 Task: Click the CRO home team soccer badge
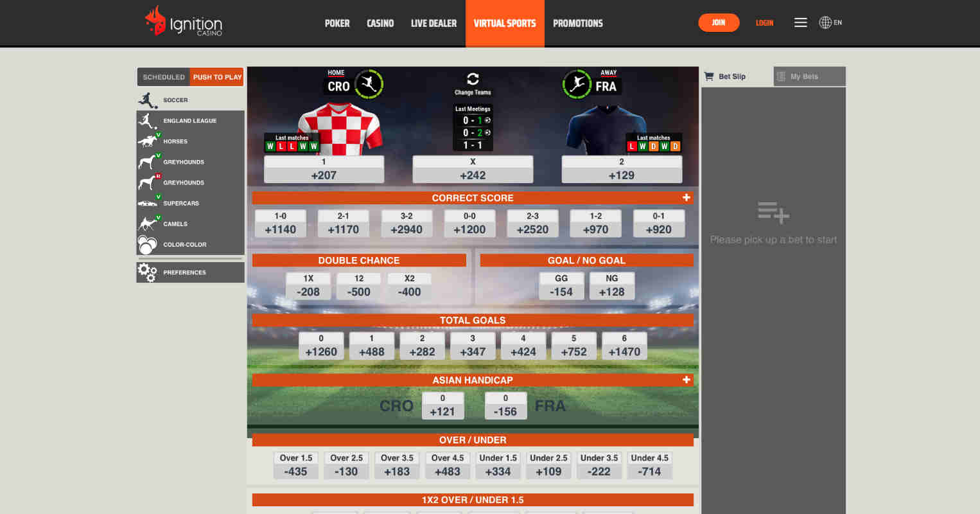coord(369,84)
